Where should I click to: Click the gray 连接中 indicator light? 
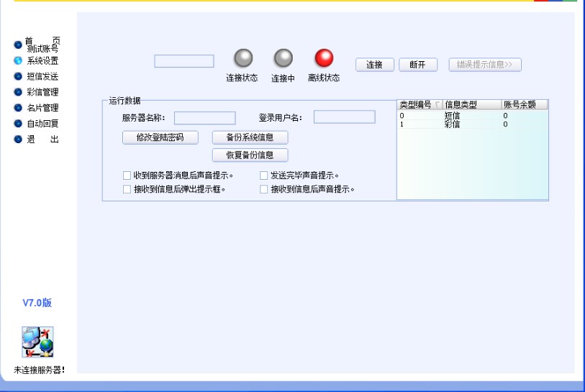[x=284, y=58]
